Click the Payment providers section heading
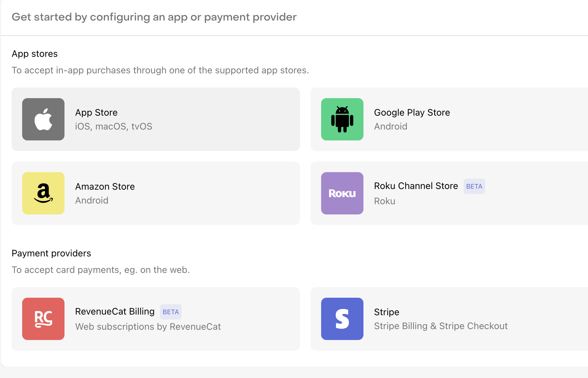The image size is (588, 378). 51,253
